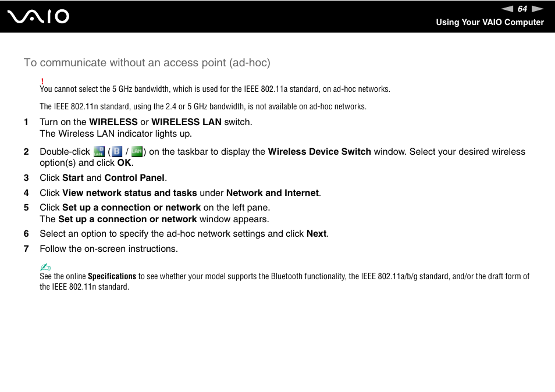Click the bold 'Specifications' word in the note
555x392 pixels.
pos(112,276)
